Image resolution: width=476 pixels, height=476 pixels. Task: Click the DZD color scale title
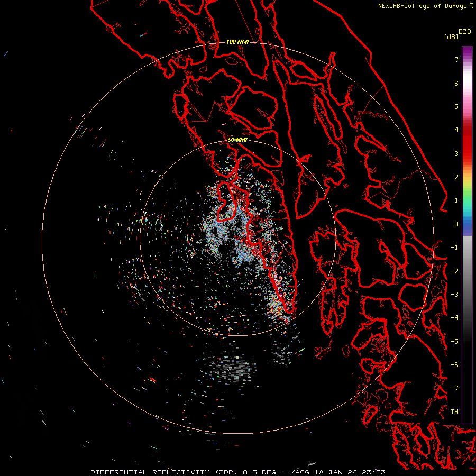pyautogui.click(x=465, y=32)
